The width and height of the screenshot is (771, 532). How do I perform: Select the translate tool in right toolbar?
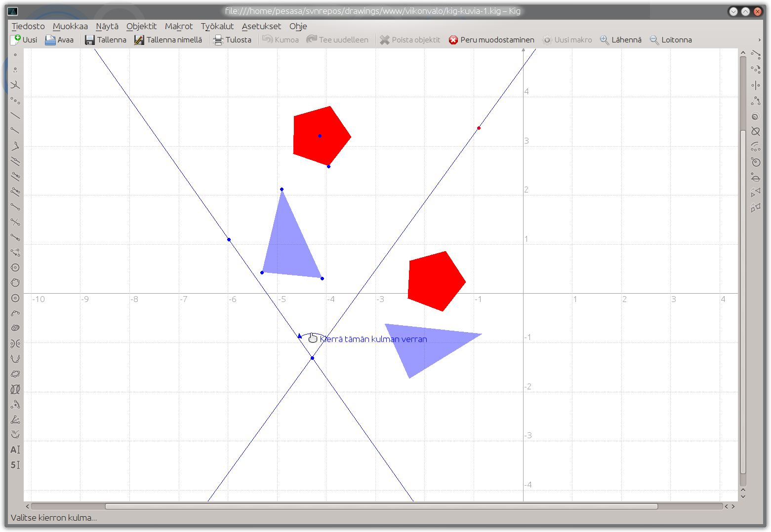pyautogui.click(x=756, y=55)
